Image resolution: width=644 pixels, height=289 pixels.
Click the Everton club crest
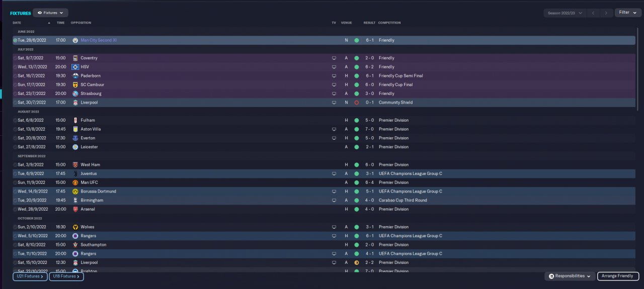75,138
